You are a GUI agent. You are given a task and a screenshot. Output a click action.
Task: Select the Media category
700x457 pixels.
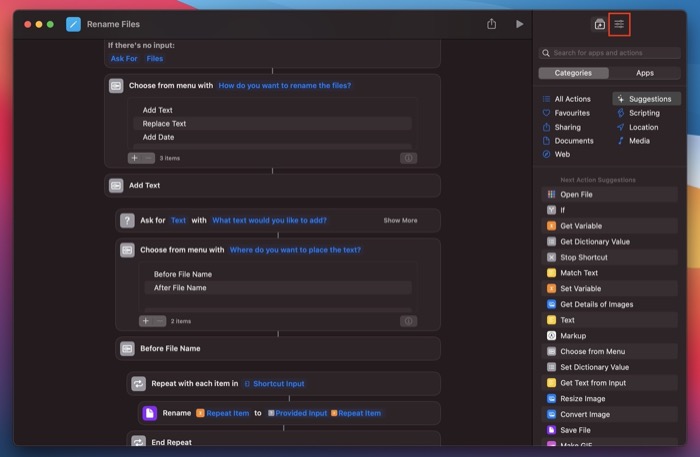click(x=633, y=141)
